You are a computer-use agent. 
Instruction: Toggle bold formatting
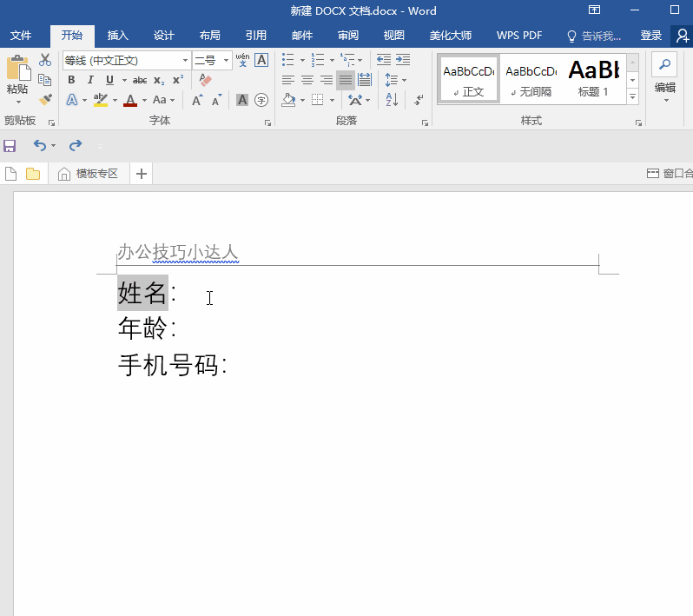71,80
